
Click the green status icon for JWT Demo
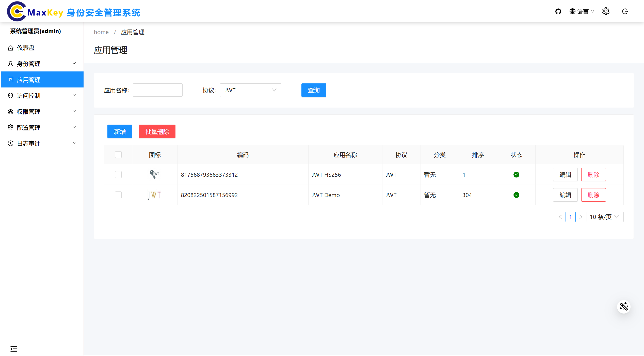click(516, 195)
